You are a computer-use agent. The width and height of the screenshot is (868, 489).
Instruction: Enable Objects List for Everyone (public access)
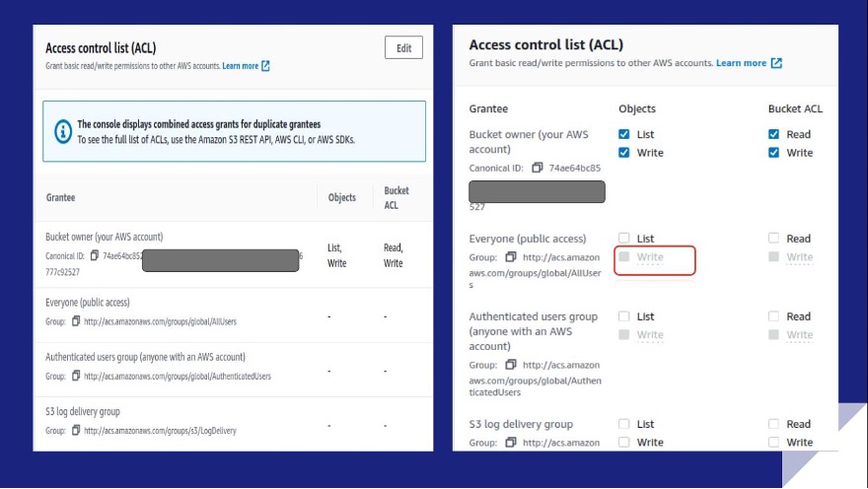[624, 239]
